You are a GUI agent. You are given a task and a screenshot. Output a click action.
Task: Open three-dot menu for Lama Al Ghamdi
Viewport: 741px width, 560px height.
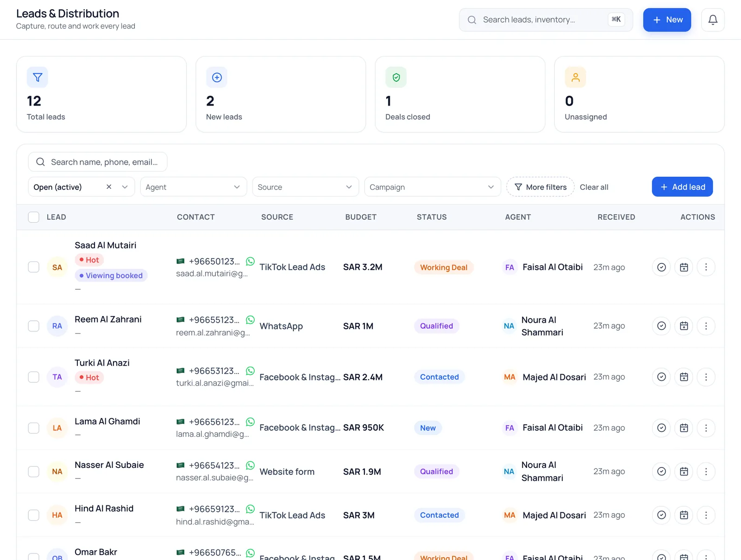(x=706, y=428)
